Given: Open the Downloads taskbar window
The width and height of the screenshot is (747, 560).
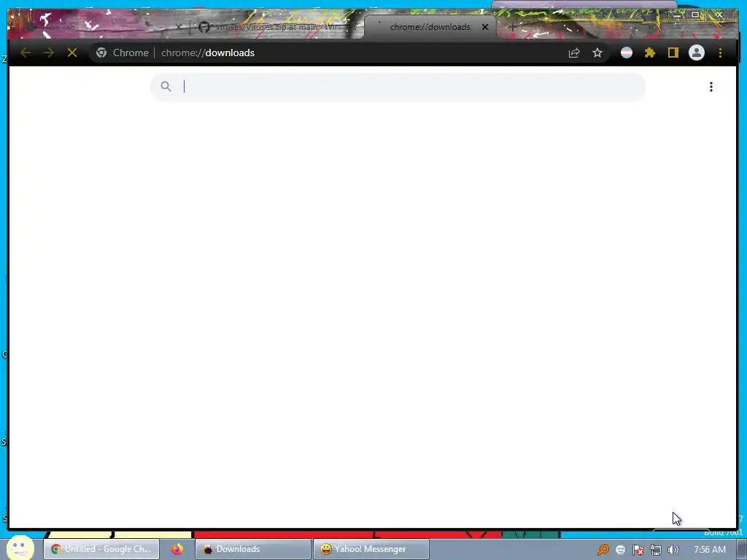Looking at the screenshot, I should coord(253,549).
